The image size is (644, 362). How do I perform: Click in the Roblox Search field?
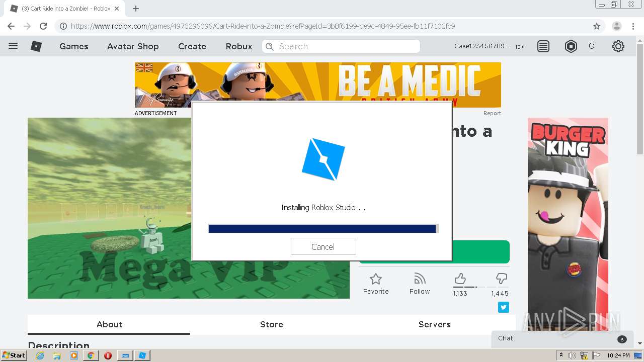point(341,46)
